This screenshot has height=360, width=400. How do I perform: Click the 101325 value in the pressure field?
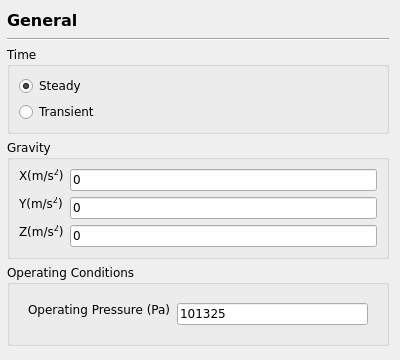(x=203, y=314)
